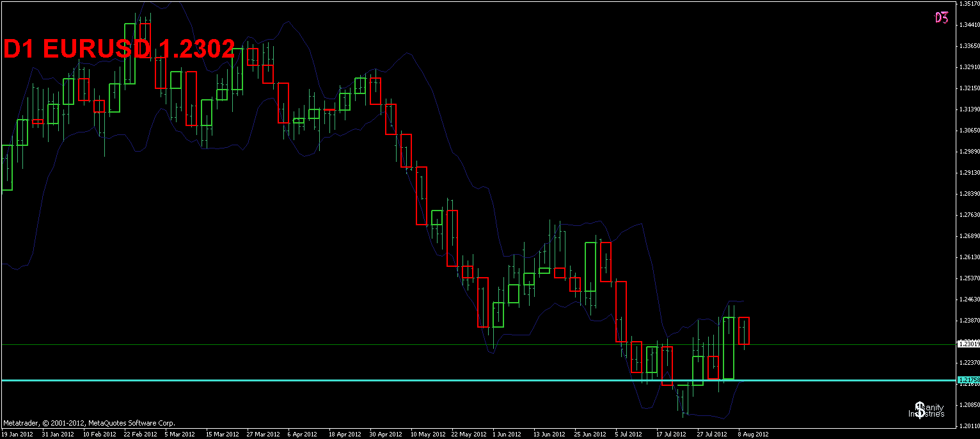Click the 1.23019 price tag on axis
980x439 pixels.
click(x=968, y=344)
